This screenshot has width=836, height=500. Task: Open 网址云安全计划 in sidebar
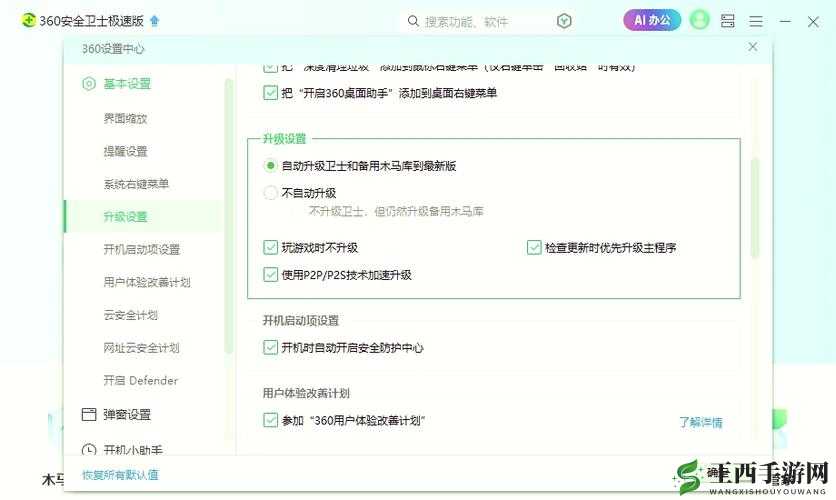tap(141, 348)
